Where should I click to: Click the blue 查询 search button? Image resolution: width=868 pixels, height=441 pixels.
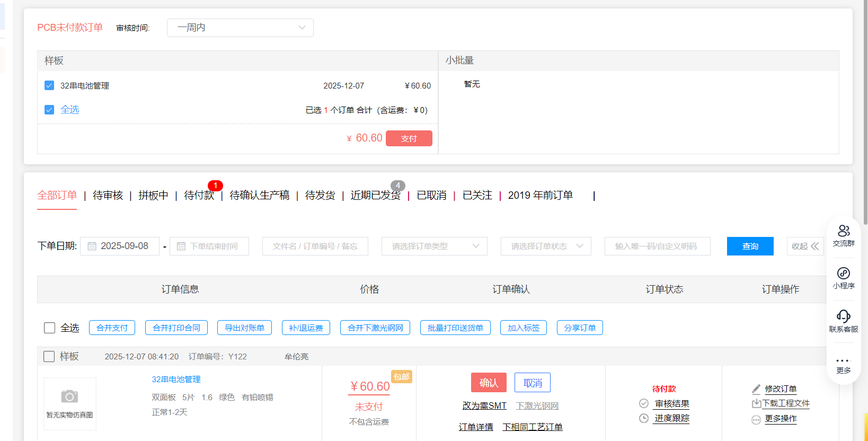pos(750,246)
